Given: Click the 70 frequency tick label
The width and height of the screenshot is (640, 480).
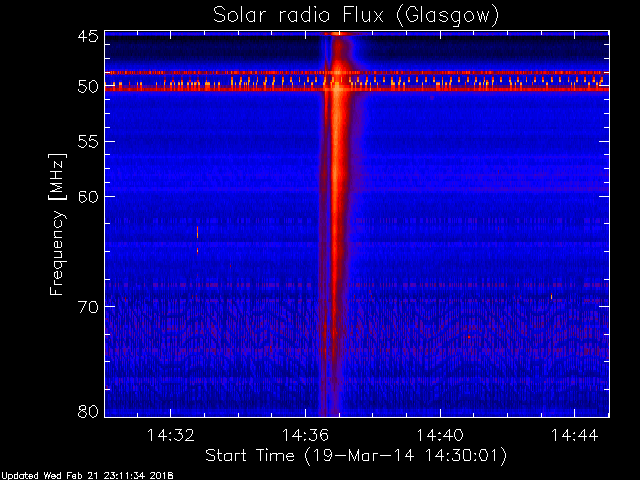Looking at the screenshot, I should (x=88, y=307).
